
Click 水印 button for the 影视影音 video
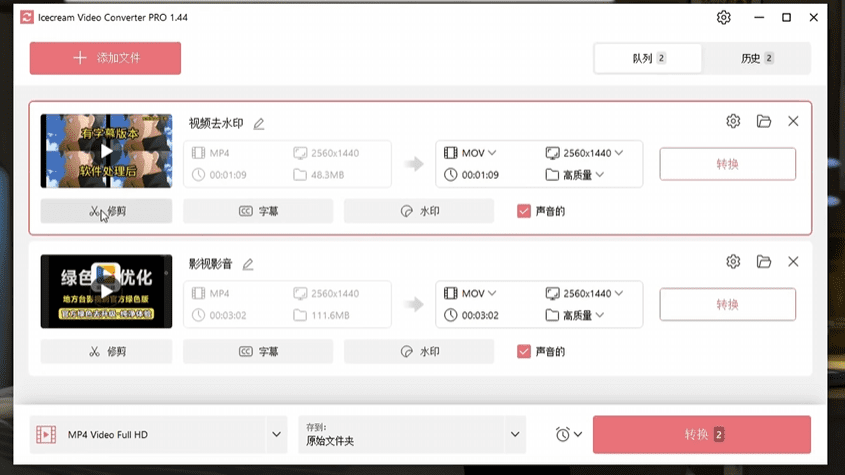(419, 352)
